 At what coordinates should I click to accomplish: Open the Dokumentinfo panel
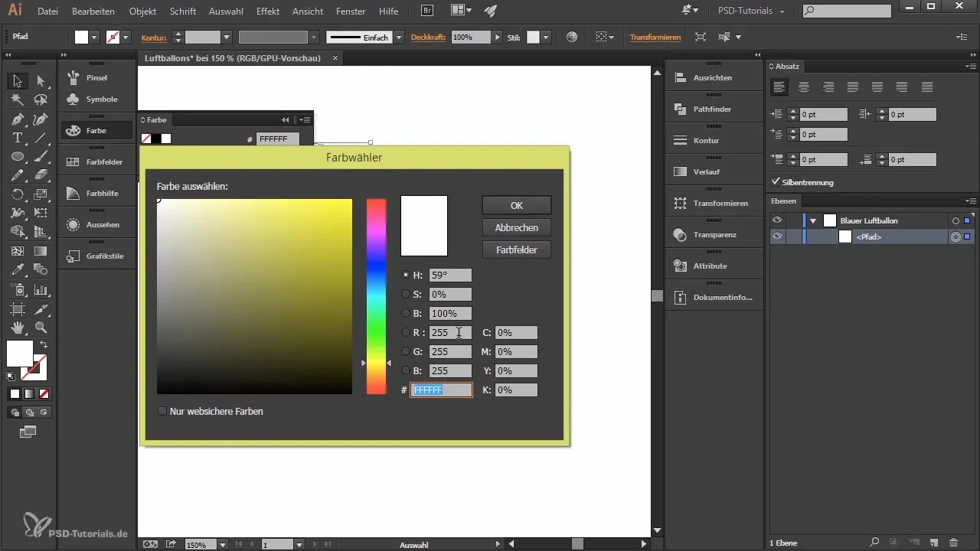pos(712,297)
